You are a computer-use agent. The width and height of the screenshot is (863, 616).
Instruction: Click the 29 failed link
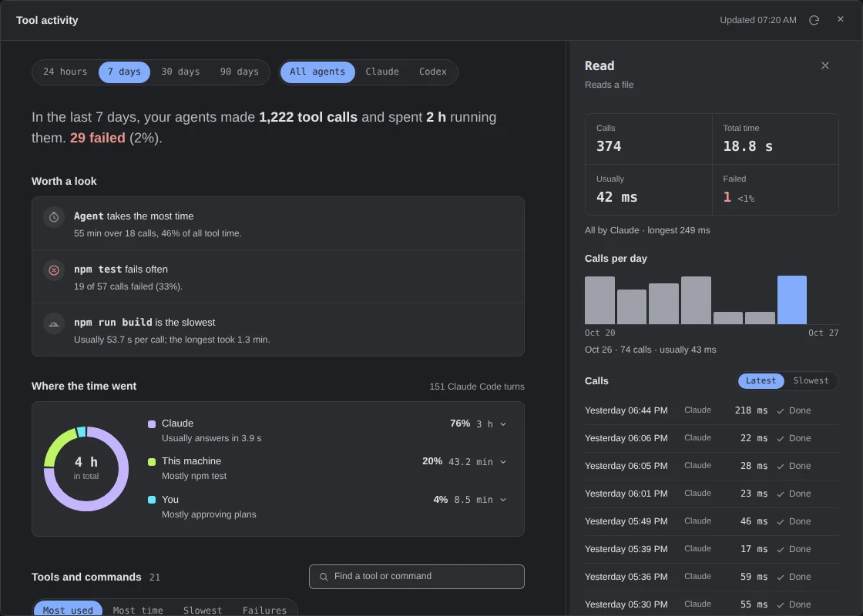coord(97,138)
